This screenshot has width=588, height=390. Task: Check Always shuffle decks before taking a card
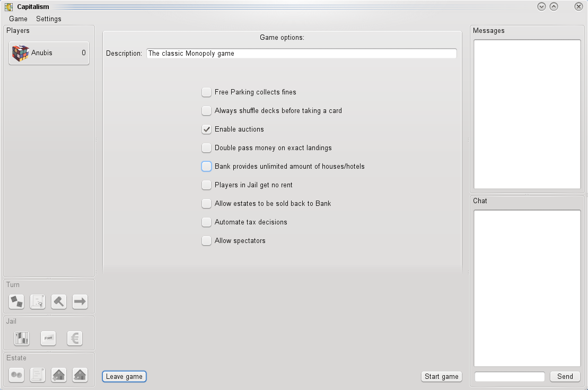pos(206,110)
